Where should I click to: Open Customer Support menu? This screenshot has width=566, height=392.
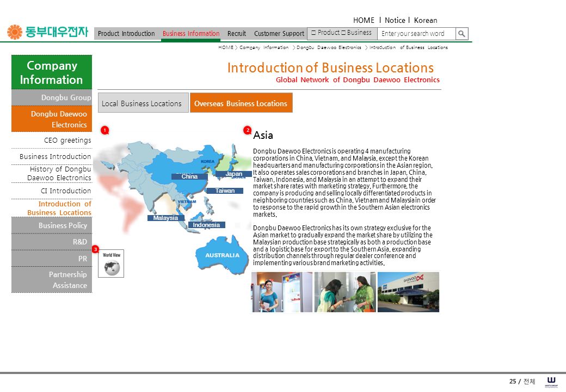(279, 34)
